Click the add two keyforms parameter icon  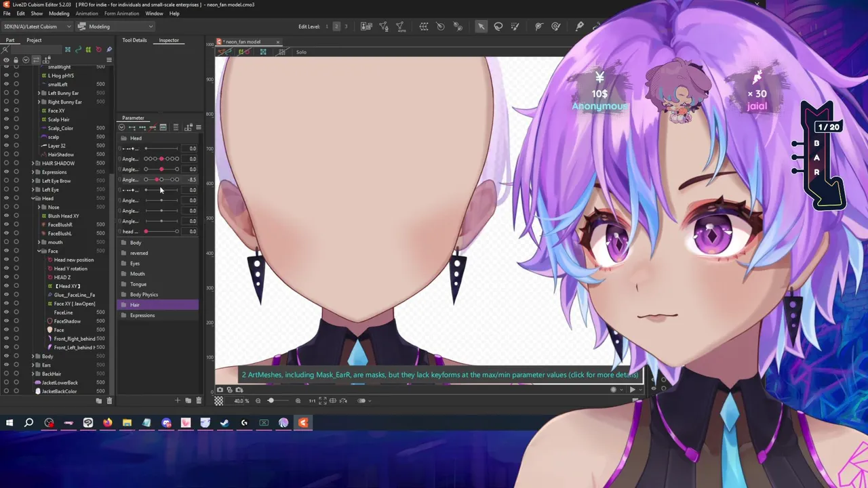[x=132, y=127]
